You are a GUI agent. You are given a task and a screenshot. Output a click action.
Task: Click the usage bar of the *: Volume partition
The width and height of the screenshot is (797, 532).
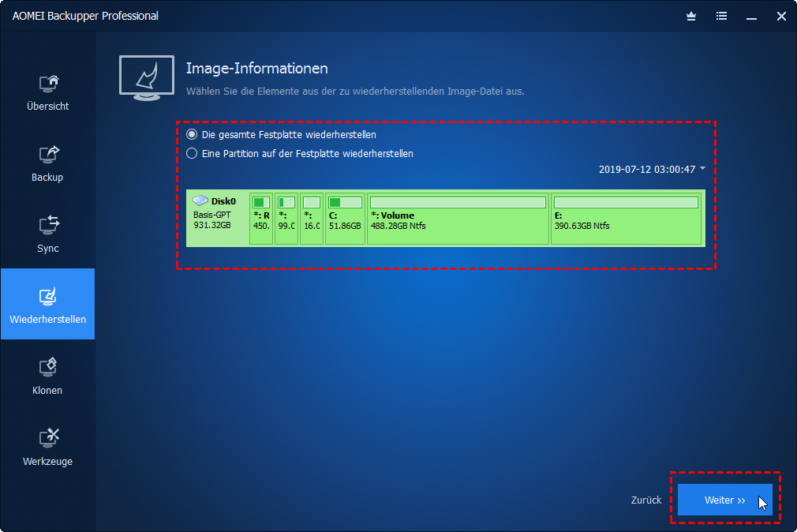point(458,202)
